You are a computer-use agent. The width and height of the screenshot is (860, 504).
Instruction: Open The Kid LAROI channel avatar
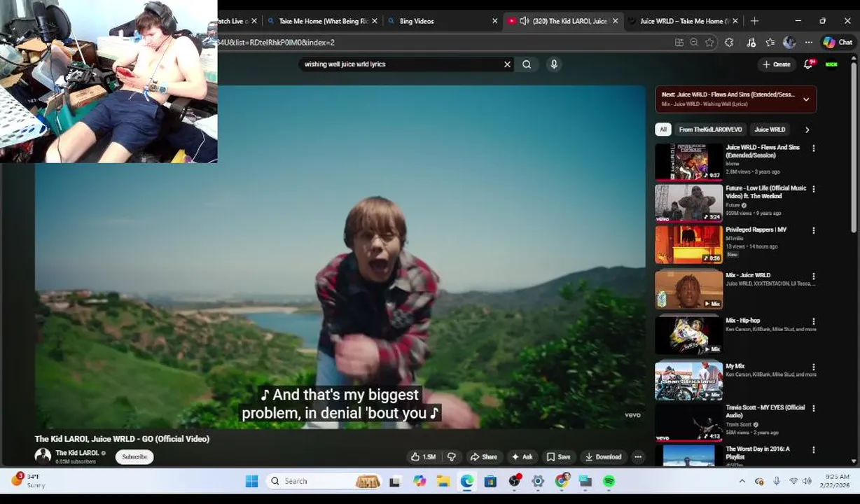tap(43, 456)
